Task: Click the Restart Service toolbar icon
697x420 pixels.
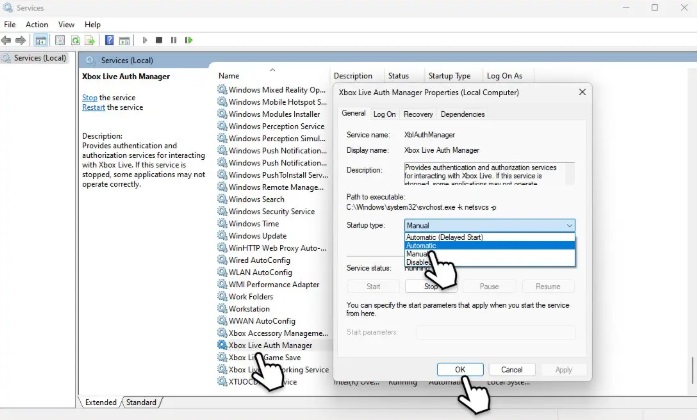Action: tap(188, 40)
